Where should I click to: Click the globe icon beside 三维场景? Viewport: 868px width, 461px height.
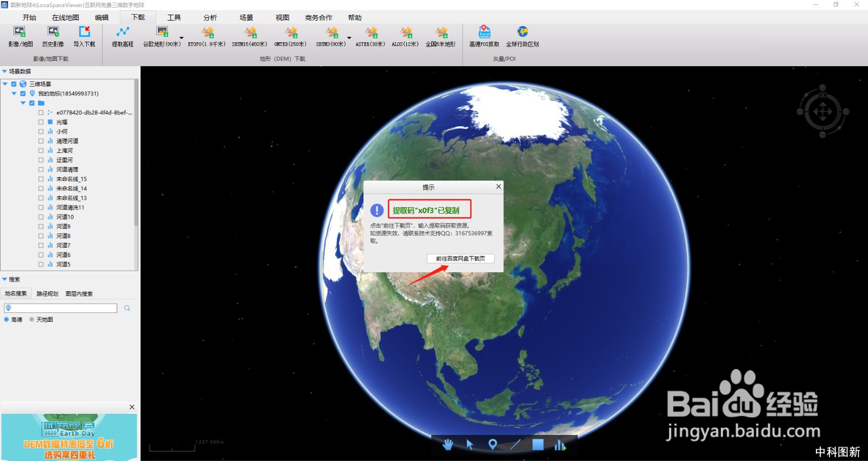23,84
